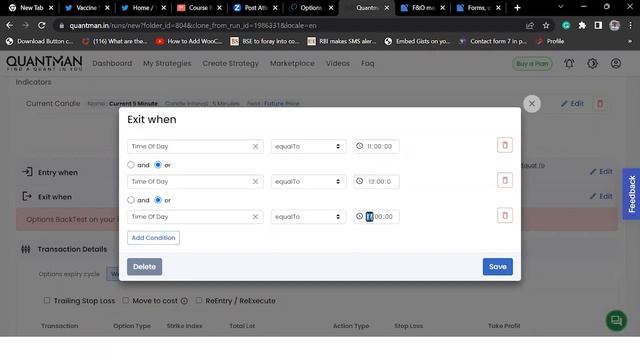Open a new browser tab
The width and height of the screenshot is (640, 360).
pyautogui.click(x=517, y=8)
